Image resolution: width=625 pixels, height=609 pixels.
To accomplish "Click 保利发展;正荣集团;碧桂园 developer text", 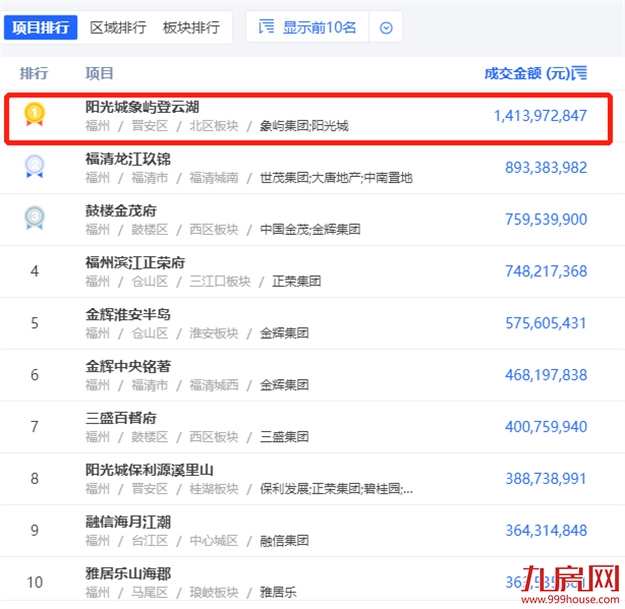I will click(x=336, y=489).
